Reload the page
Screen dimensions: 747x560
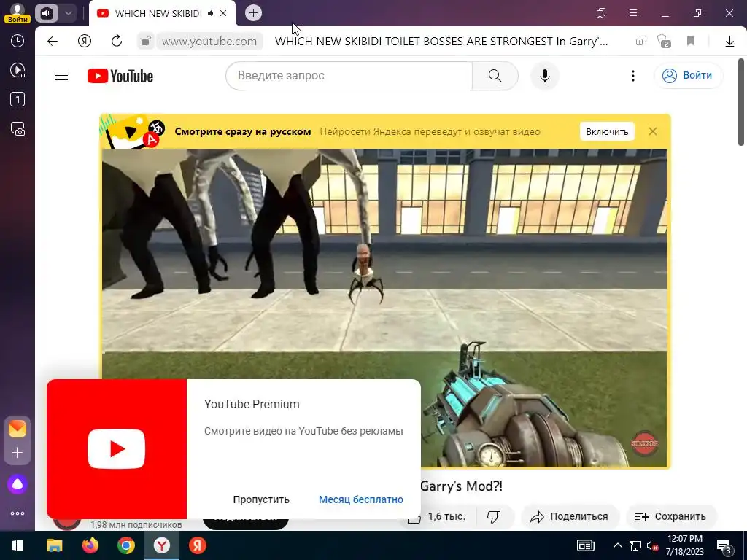[117, 41]
